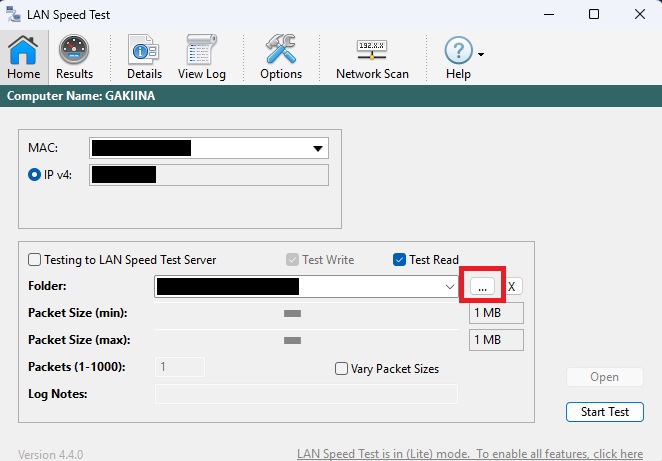Uncheck the Test Read checkbox
The image size is (662, 461).
click(400, 260)
